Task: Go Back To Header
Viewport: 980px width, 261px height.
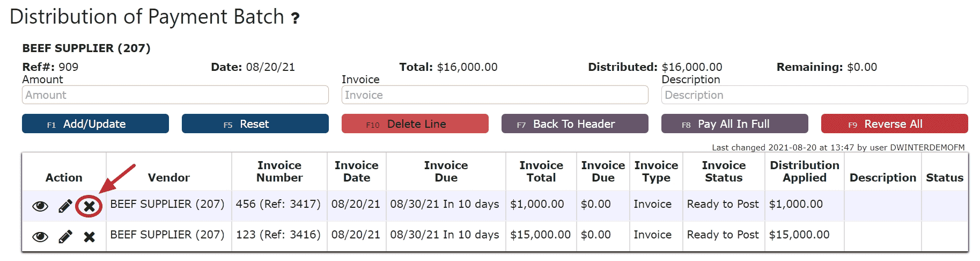Action: pyautogui.click(x=575, y=124)
